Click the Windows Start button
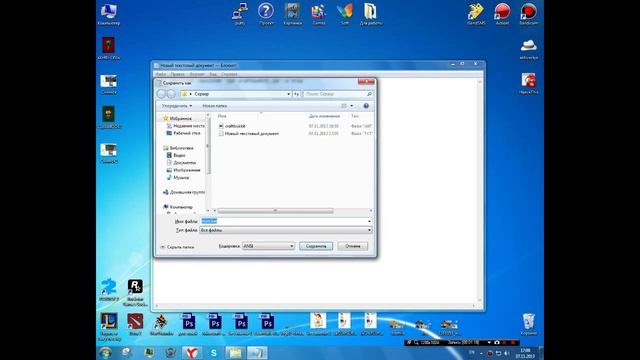 click(x=106, y=353)
